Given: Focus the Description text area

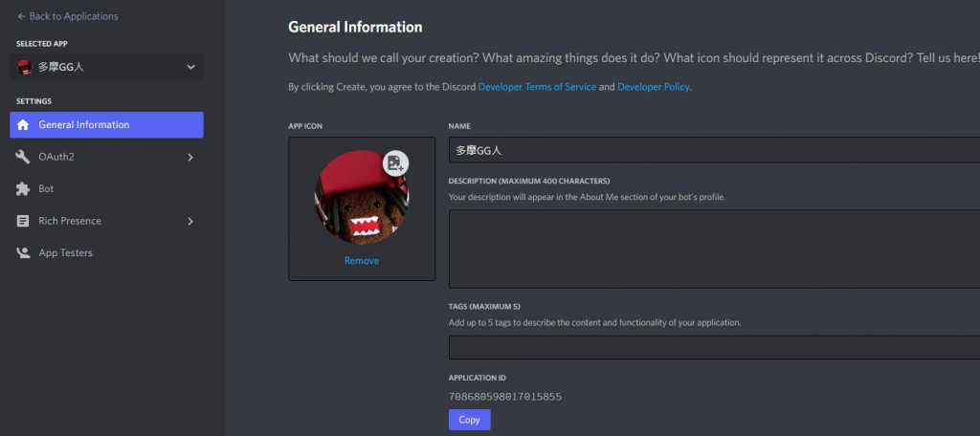Looking at the screenshot, I should coord(714,249).
